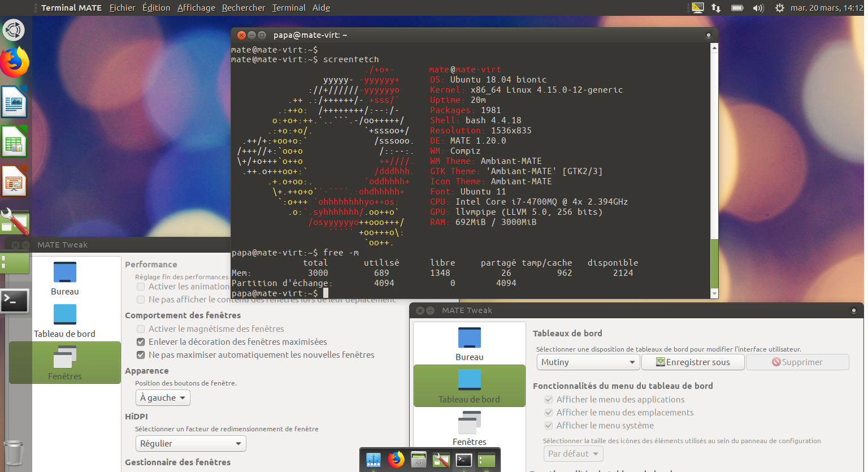
Task: Click Enregistrer sous button
Action: [693, 362]
